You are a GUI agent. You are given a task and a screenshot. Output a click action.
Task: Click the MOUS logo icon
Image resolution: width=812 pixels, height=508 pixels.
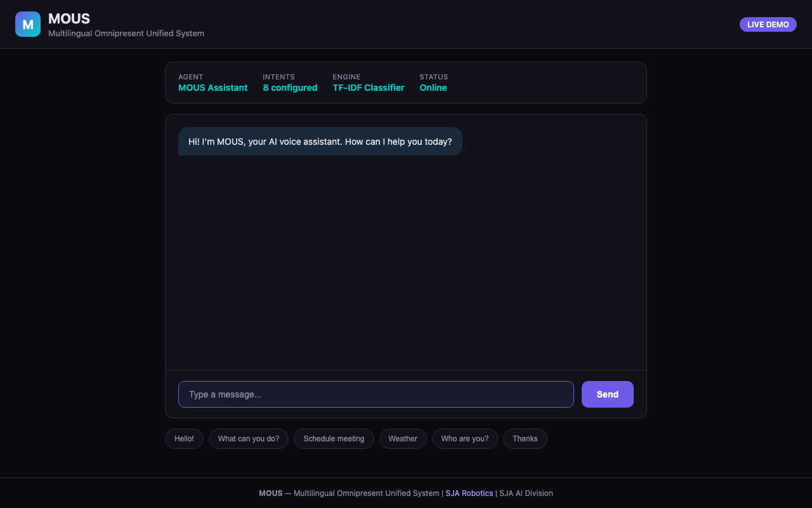[28, 24]
